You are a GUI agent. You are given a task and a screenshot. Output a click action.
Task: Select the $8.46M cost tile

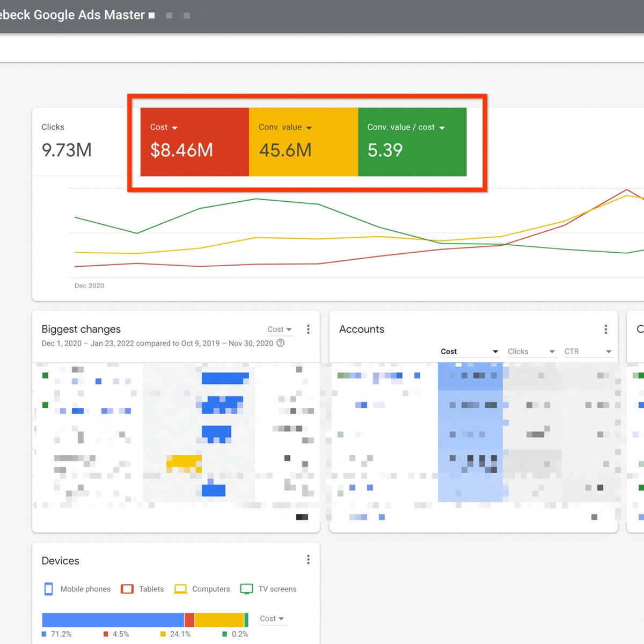pos(194,142)
